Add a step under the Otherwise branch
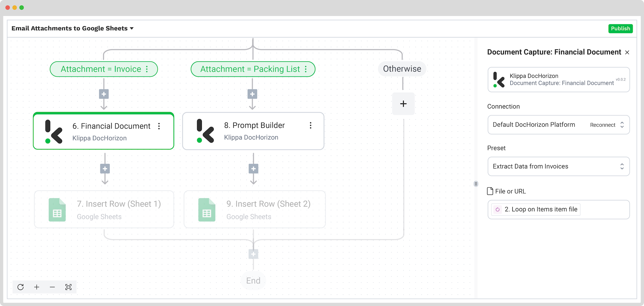This screenshot has width=644, height=306. (403, 104)
